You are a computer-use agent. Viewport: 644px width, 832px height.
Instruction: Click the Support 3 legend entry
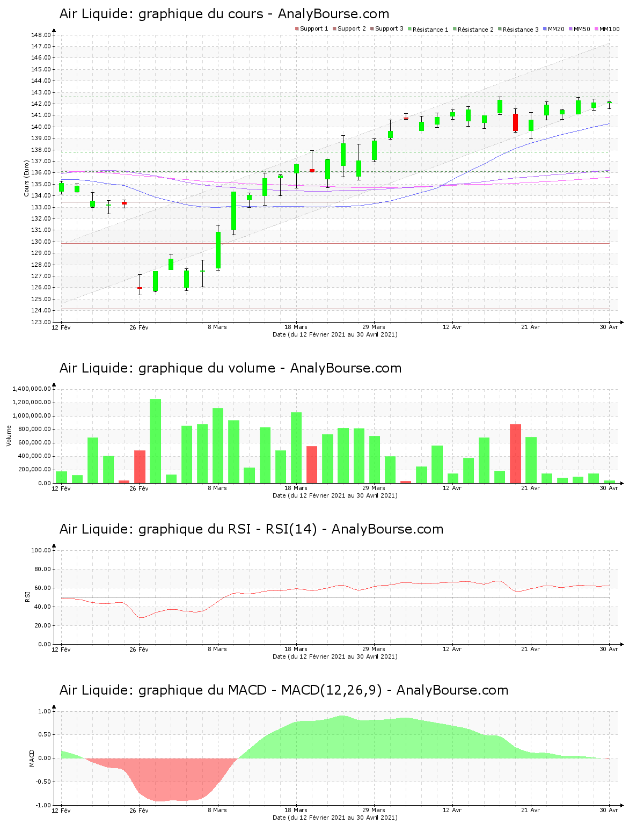(386, 29)
